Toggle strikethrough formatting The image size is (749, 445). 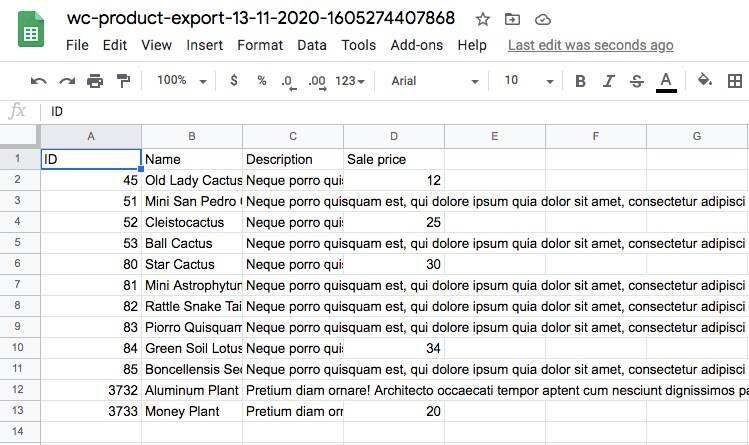point(636,81)
